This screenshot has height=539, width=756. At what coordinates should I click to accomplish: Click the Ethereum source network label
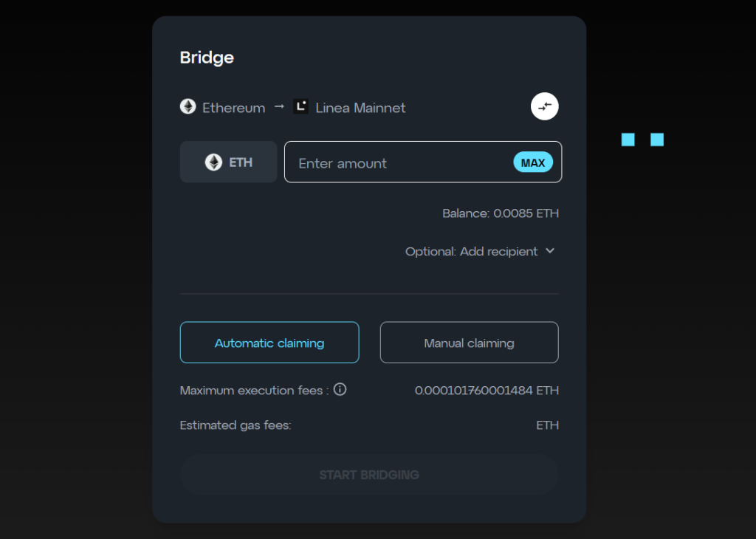pyautogui.click(x=234, y=108)
